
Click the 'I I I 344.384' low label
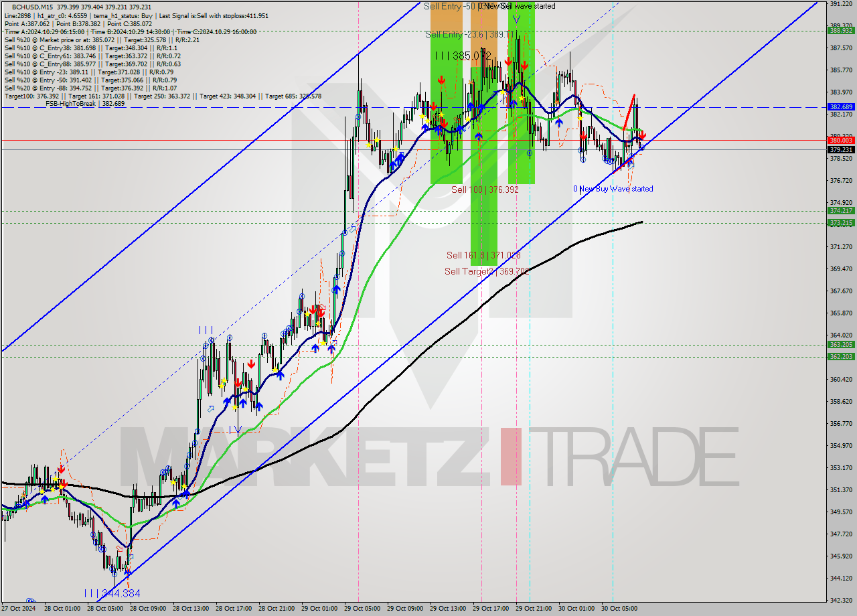tap(112, 593)
